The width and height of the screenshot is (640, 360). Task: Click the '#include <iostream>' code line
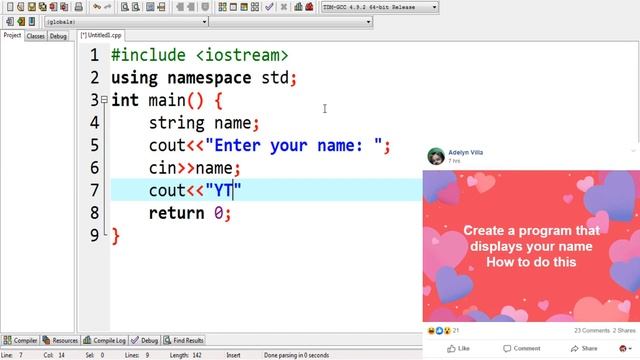(x=200, y=55)
